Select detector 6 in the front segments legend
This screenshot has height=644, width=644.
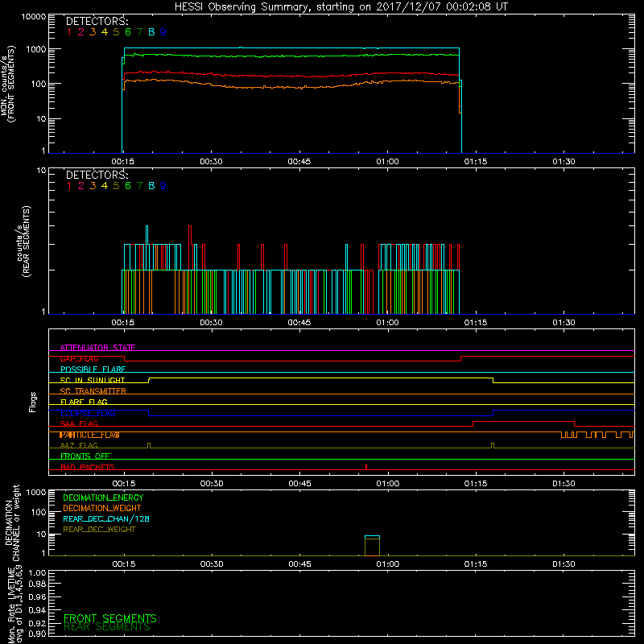128,32
